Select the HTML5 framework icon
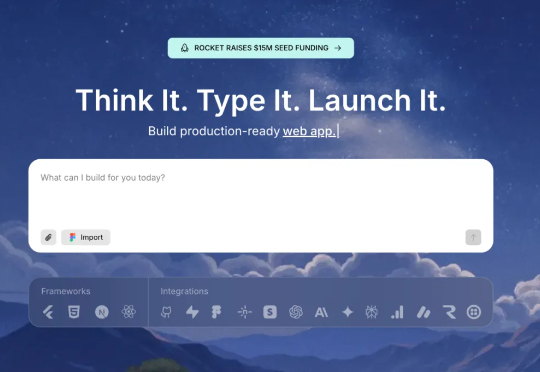 pyautogui.click(x=74, y=312)
